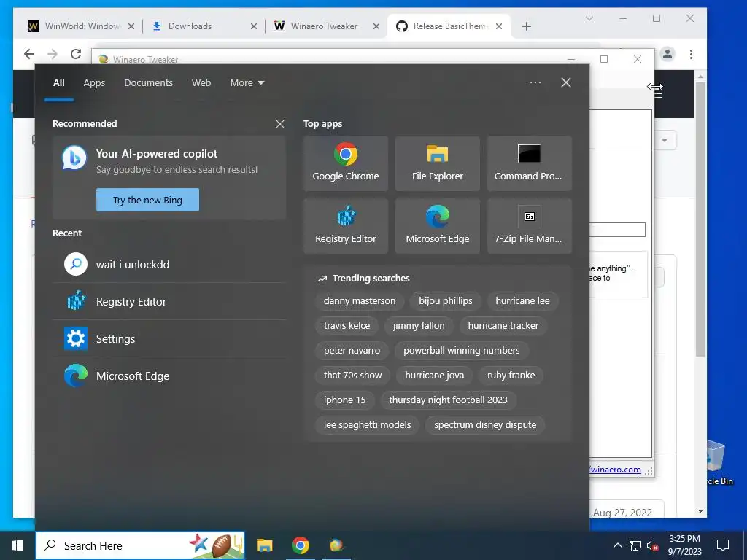Image resolution: width=747 pixels, height=560 pixels.
Task: Click Chrome's forward navigation arrow
Action: coord(53,54)
